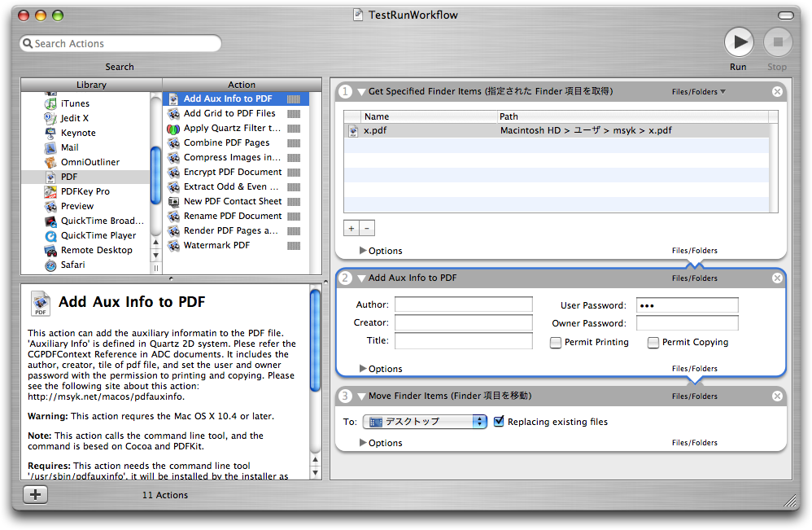Collapse the Get Specified Finder Items step
Viewport: 812px width, 530px height.
(361, 92)
